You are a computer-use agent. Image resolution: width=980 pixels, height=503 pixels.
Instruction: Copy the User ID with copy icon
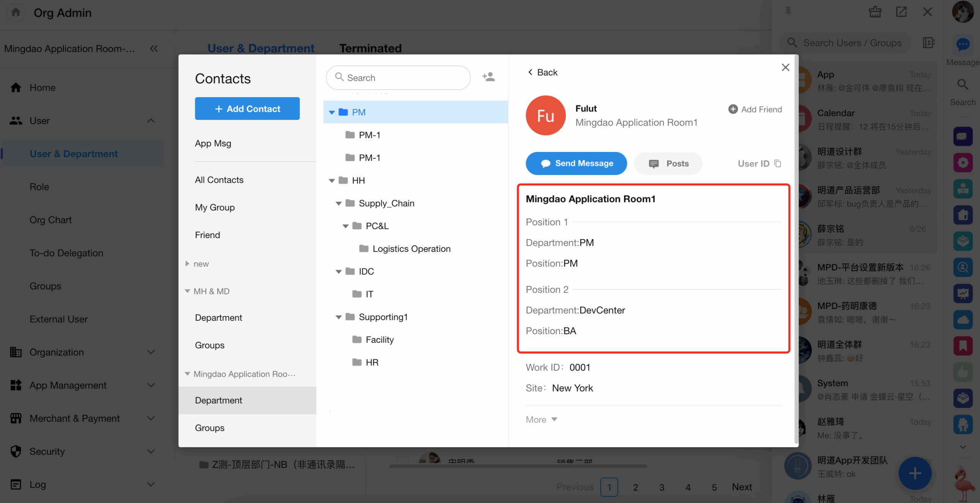[777, 163]
